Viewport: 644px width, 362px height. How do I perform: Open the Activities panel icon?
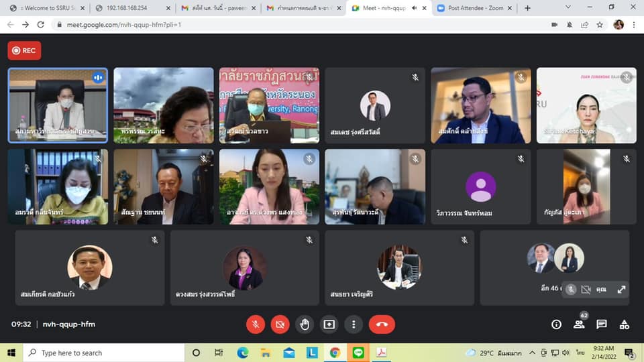[625, 324]
